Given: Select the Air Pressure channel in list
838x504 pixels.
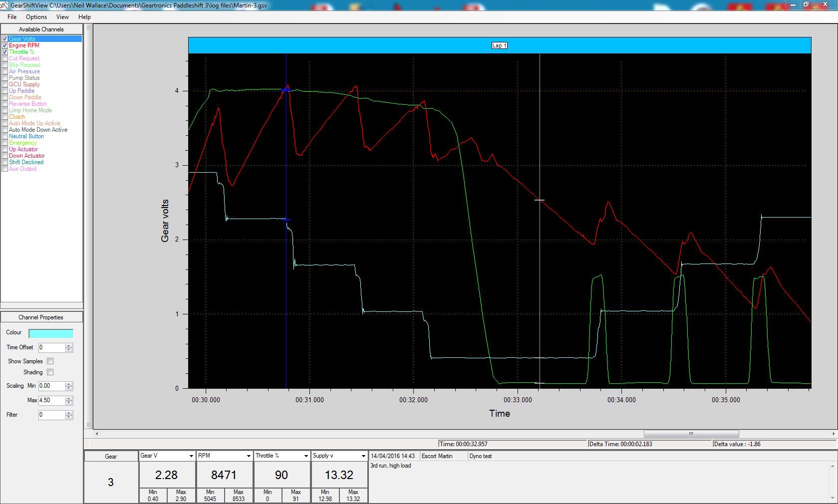Looking at the screenshot, I should coord(24,71).
